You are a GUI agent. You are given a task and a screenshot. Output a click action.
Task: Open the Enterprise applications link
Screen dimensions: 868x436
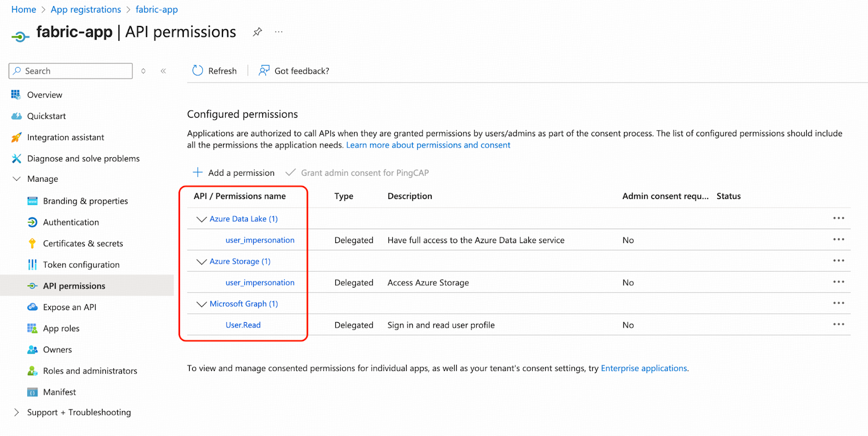click(x=644, y=368)
